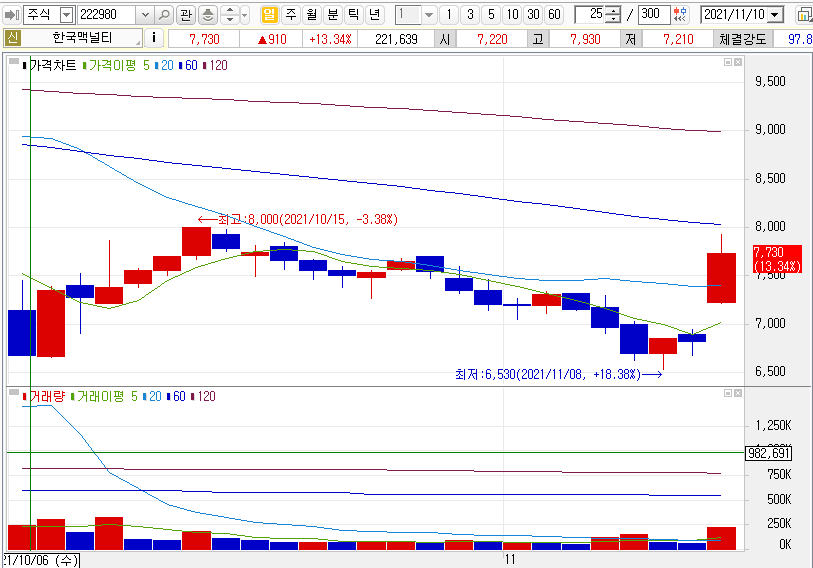The image size is (813, 568).
Task: Click the arrow icon before the 주식 dropdown
Action: 12,15
